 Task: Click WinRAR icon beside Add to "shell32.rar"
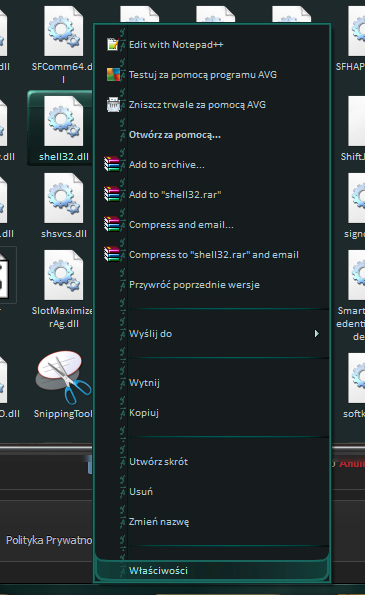(x=112, y=194)
